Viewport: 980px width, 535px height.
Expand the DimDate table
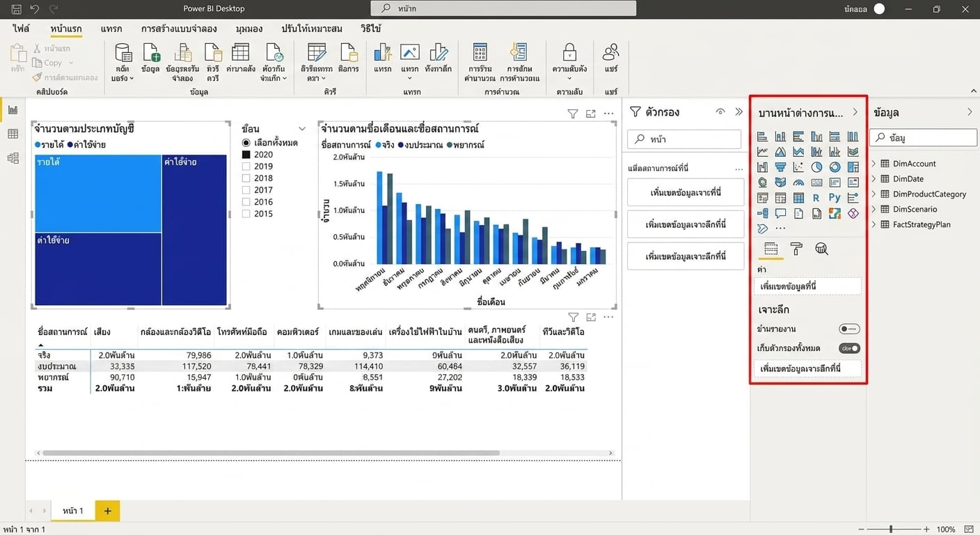click(x=874, y=179)
